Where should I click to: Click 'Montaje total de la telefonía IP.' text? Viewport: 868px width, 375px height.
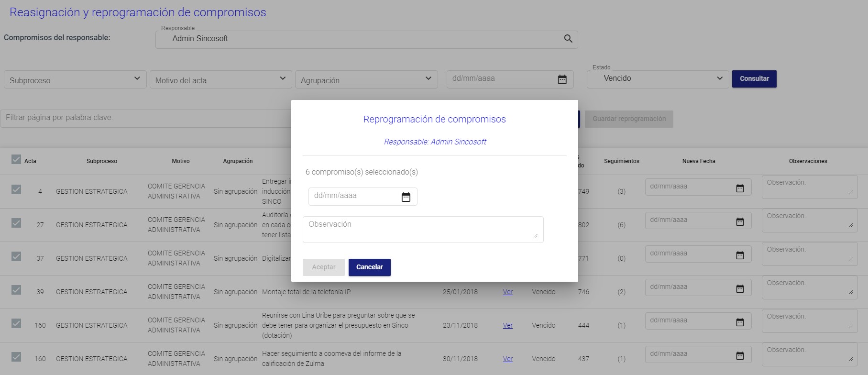307,292
